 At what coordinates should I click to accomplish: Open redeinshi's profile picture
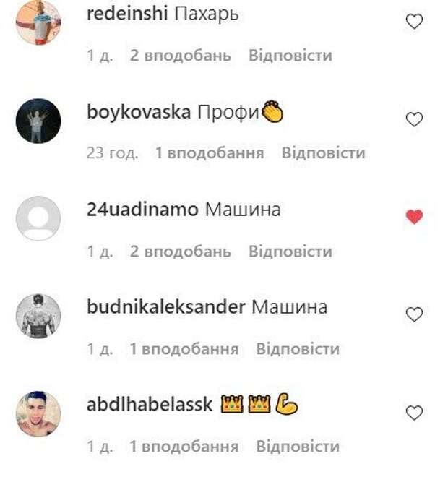38,22
